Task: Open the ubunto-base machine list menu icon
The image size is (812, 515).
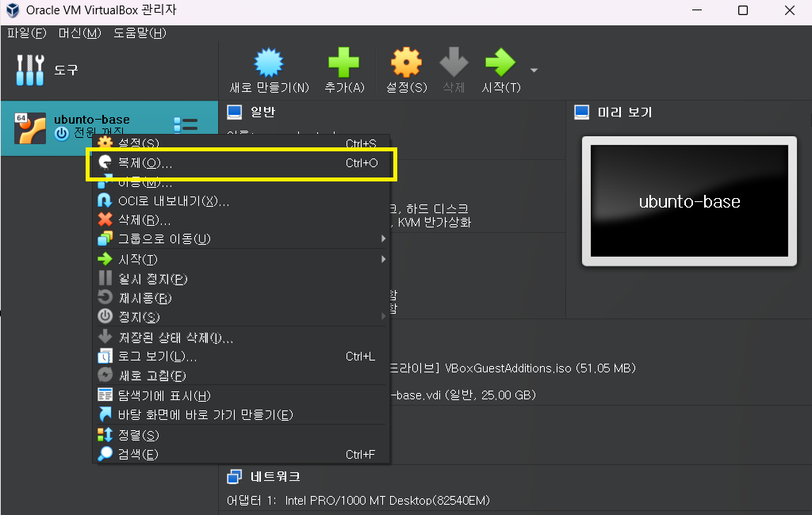Action: (x=186, y=124)
